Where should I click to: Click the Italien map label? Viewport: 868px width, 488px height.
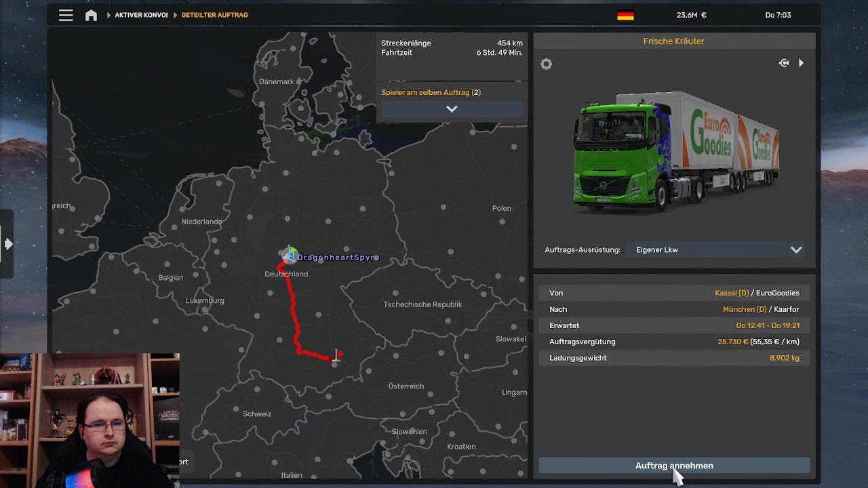click(292, 475)
